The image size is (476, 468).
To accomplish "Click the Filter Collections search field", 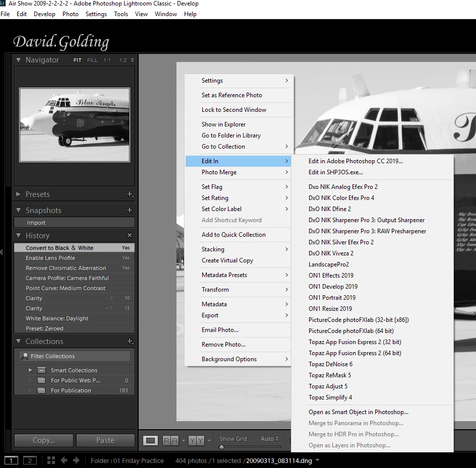I will pos(75,356).
